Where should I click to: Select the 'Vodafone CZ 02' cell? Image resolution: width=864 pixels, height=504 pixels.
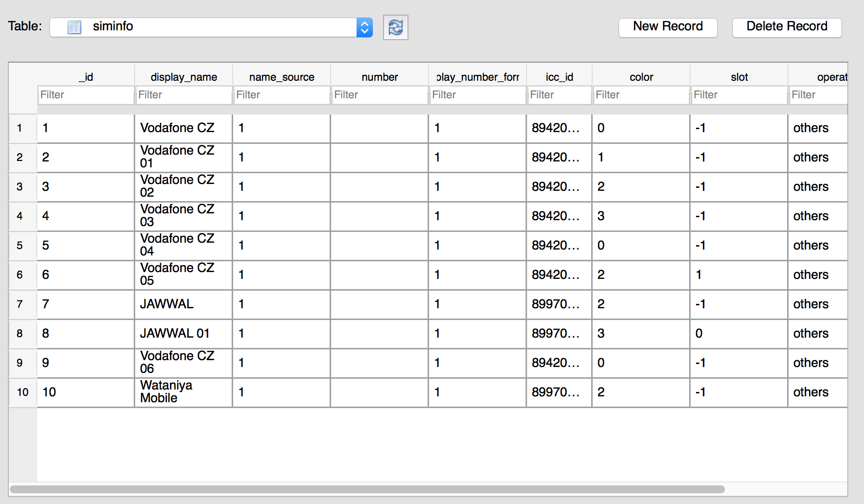(x=183, y=187)
